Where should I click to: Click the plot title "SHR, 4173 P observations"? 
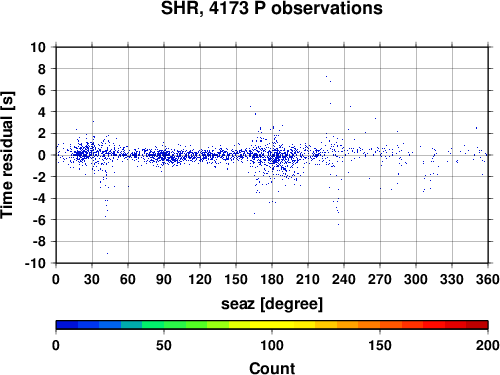pos(272,8)
